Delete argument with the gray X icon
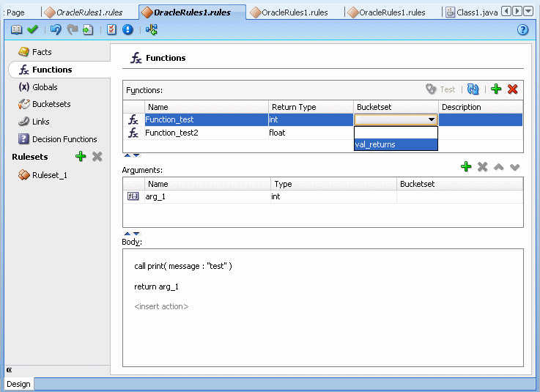This screenshot has width=540, height=392. coord(483,167)
